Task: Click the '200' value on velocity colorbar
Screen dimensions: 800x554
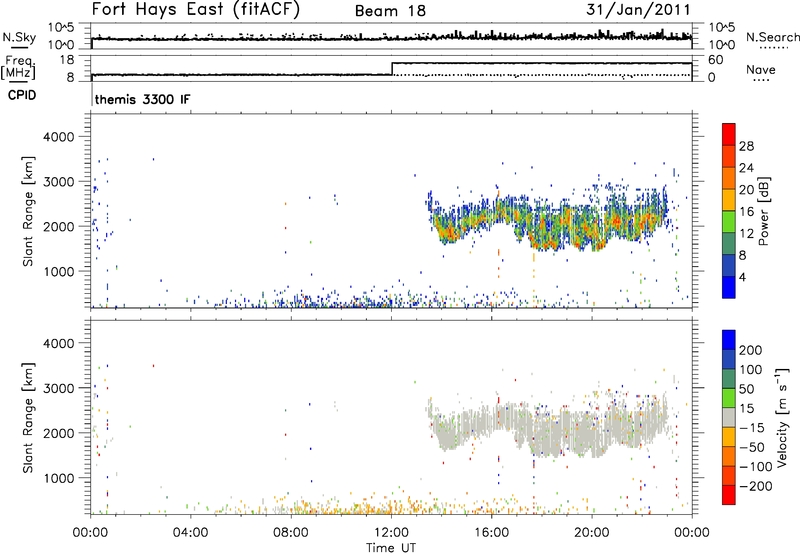Action: point(751,350)
